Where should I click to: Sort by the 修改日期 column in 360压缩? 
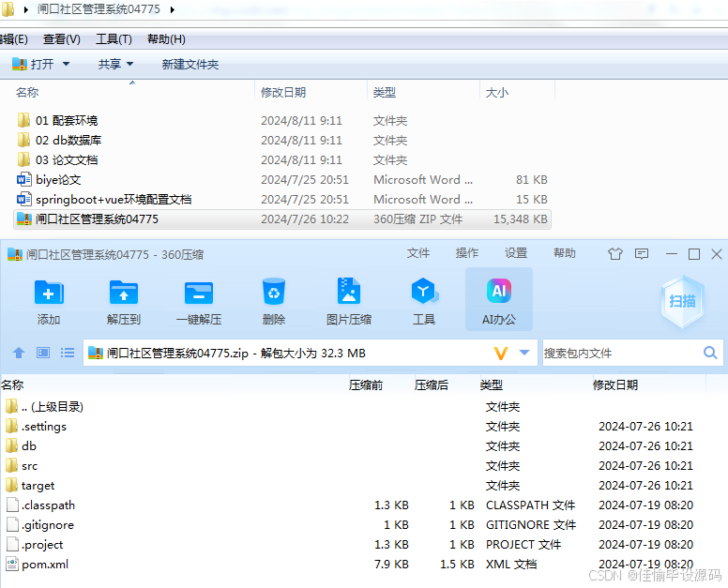click(x=615, y=385)
